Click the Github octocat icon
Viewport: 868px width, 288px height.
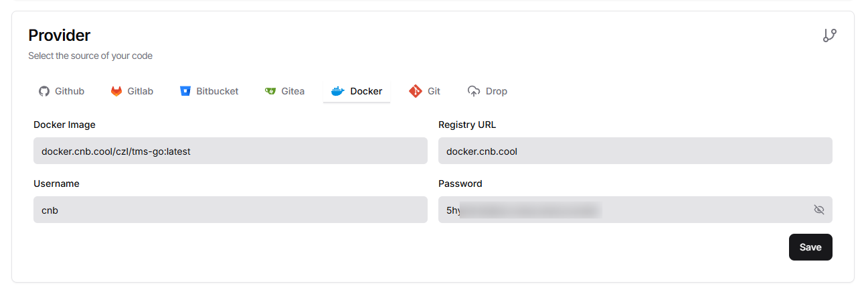[x=44, y=91]
